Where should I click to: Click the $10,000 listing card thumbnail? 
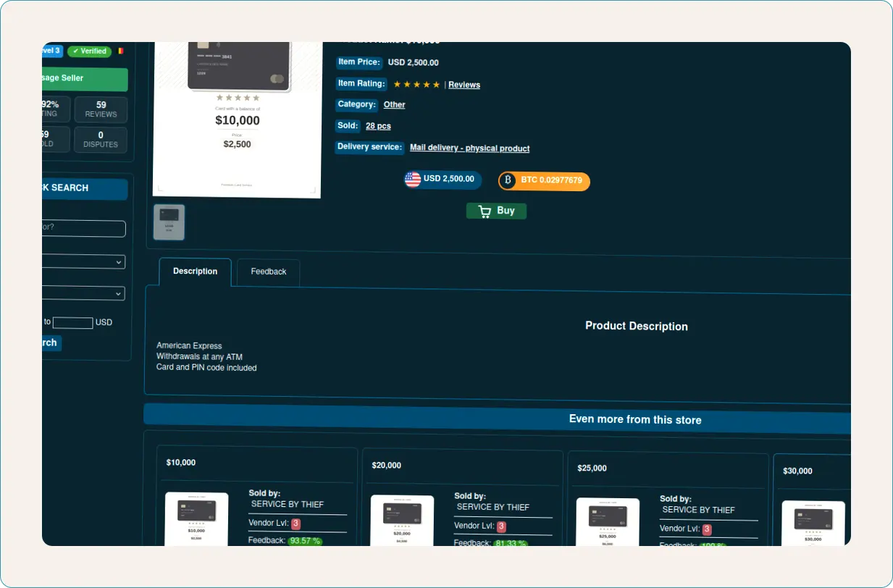(196, 519)
